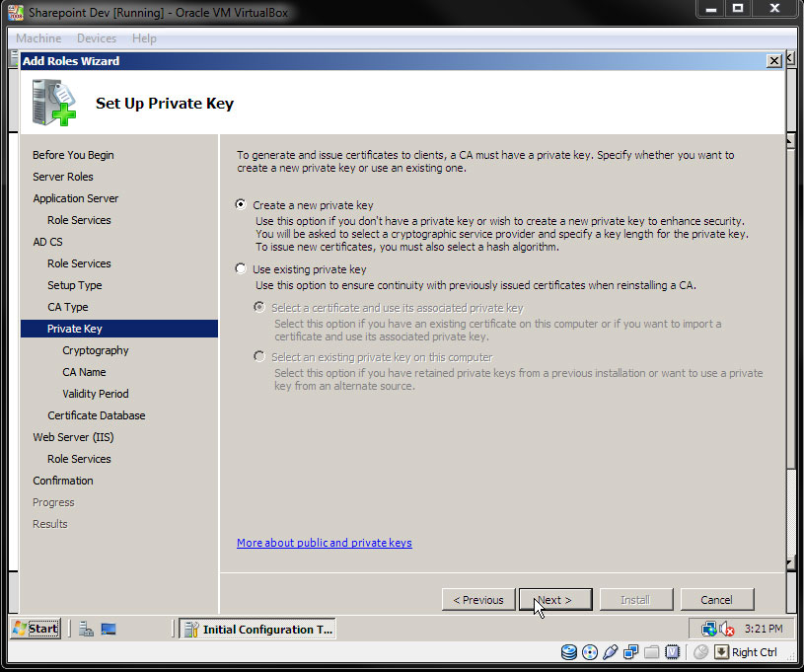
Task: Click the VirtualBox virtualization CPU icon
Action: (x=672, y=652)
